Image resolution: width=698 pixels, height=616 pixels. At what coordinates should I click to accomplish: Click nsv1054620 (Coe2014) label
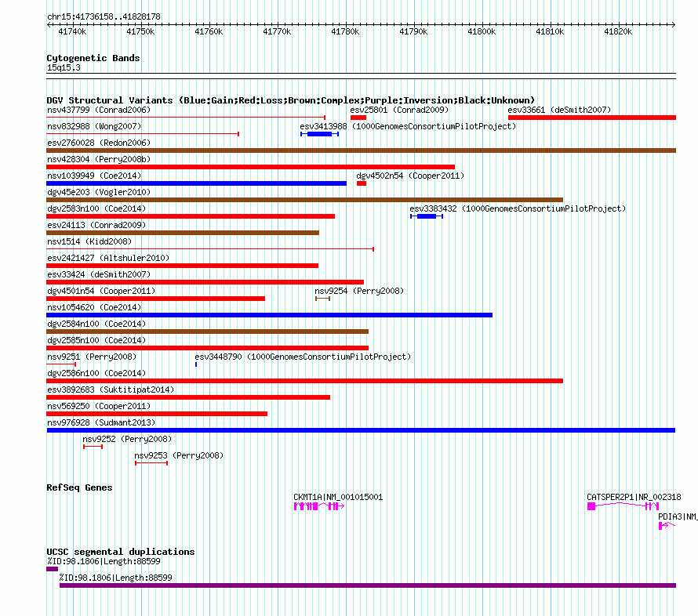click(x=94, y=307)
